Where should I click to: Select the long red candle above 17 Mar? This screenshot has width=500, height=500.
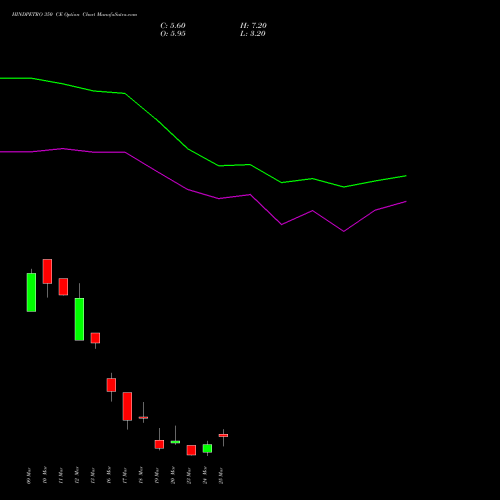(127, 406)
